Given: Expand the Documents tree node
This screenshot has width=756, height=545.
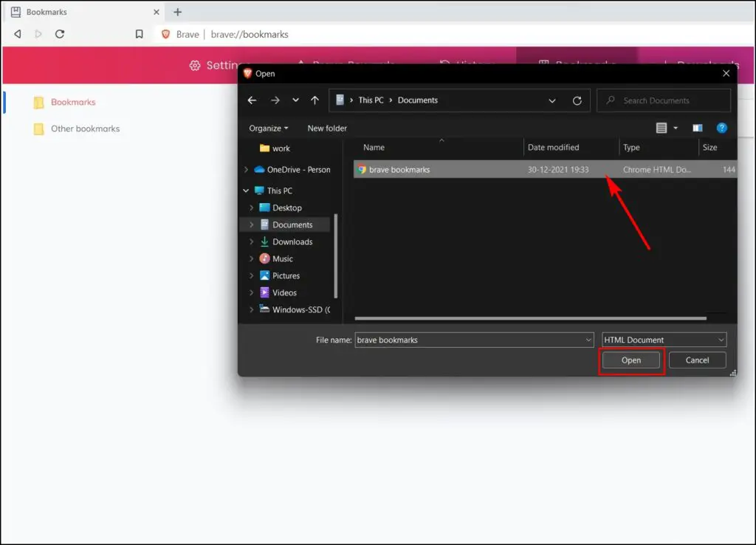Looking at the screenshot, I should [251, 224].
